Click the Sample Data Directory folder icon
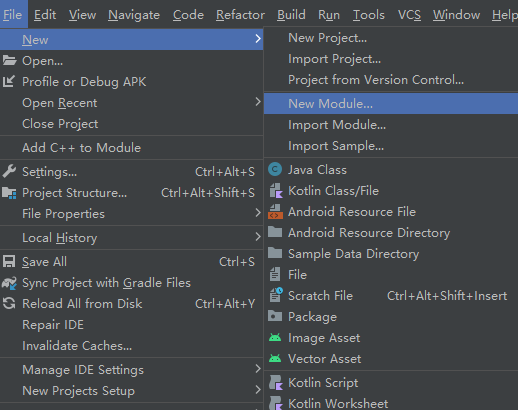 click(275, 253)
